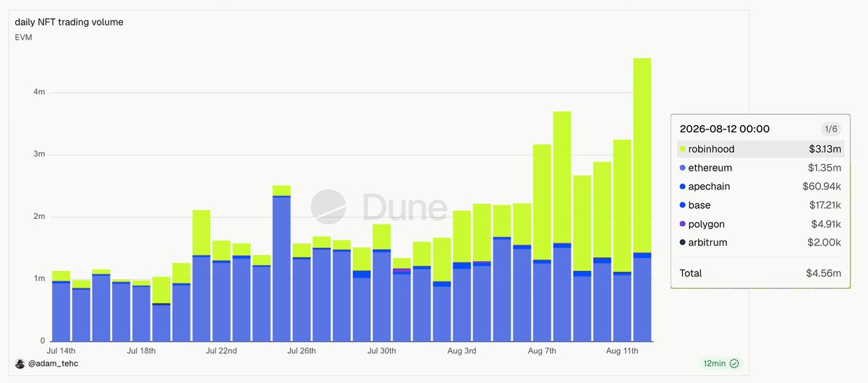Click the Jul 25 ethereum bar peak
This screenshot has width=868, height=383.
(282, 198)
